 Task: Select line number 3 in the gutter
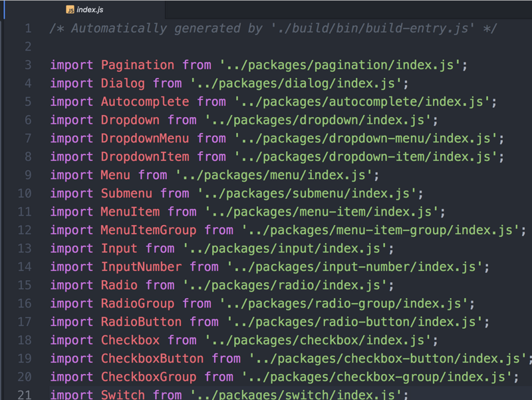(27, 65)
